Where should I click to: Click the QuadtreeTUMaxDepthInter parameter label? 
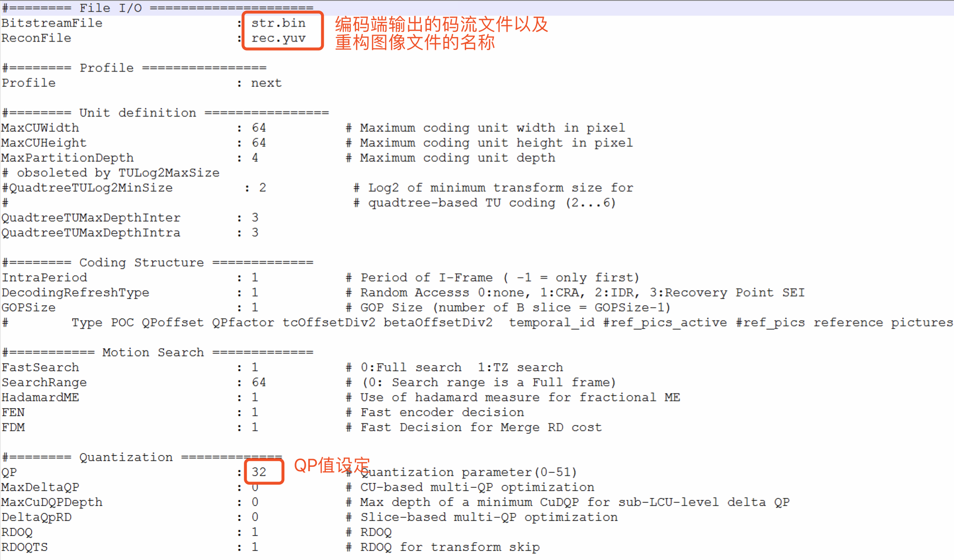point(91,218)
